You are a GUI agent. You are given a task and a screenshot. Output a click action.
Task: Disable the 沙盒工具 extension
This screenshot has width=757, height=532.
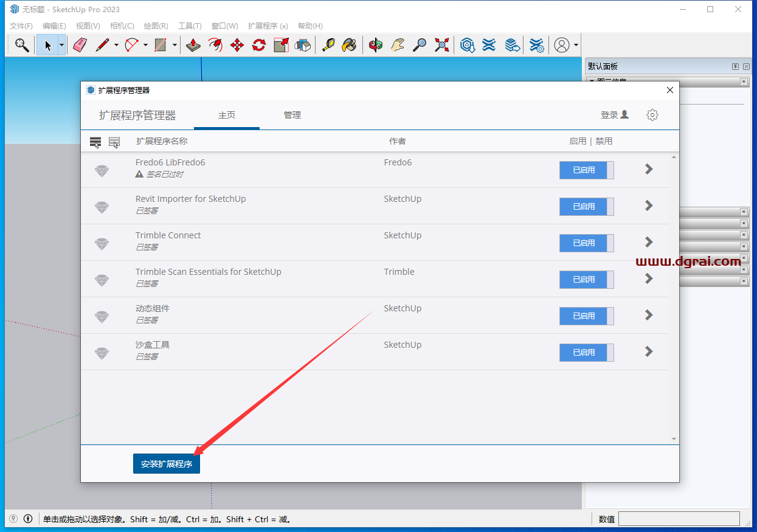[x=587, y=353]
